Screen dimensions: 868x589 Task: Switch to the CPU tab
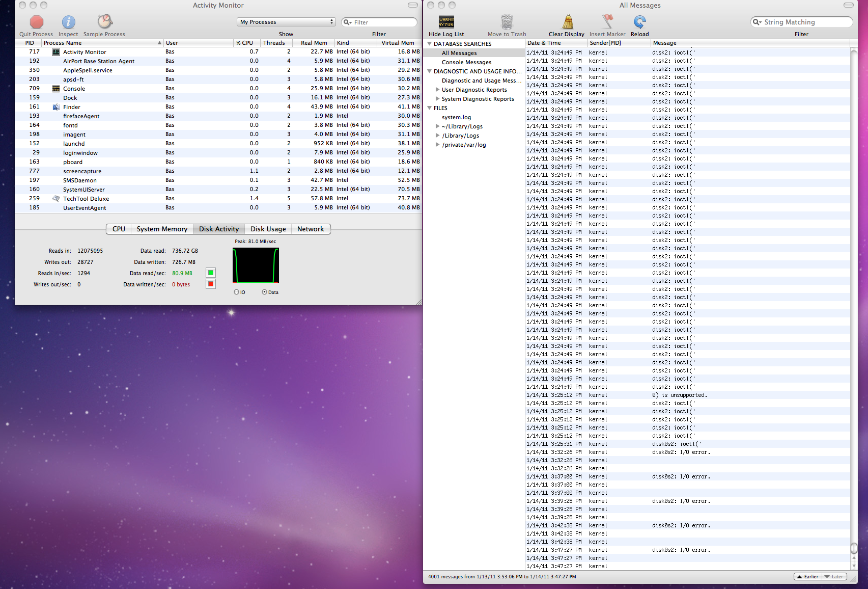coord(119,229)
